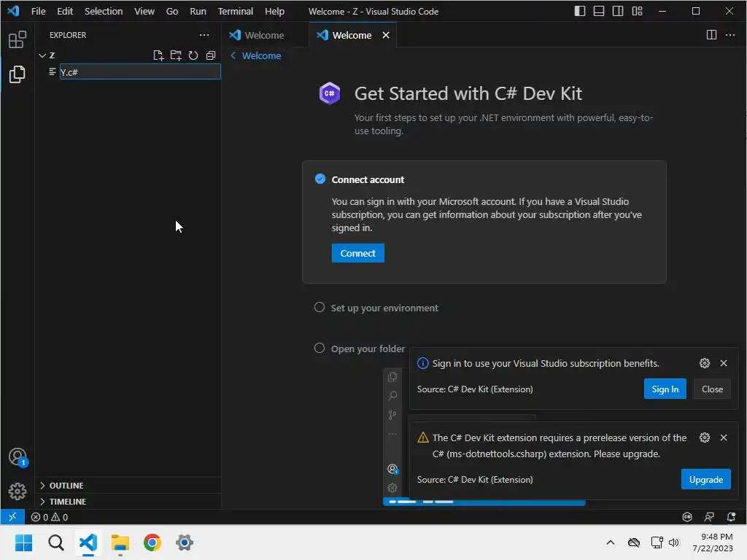The width and height of the screenshot is (747, 560).
Task: Click the C# Dev Kit status bar icon
Action: [687, 517]
